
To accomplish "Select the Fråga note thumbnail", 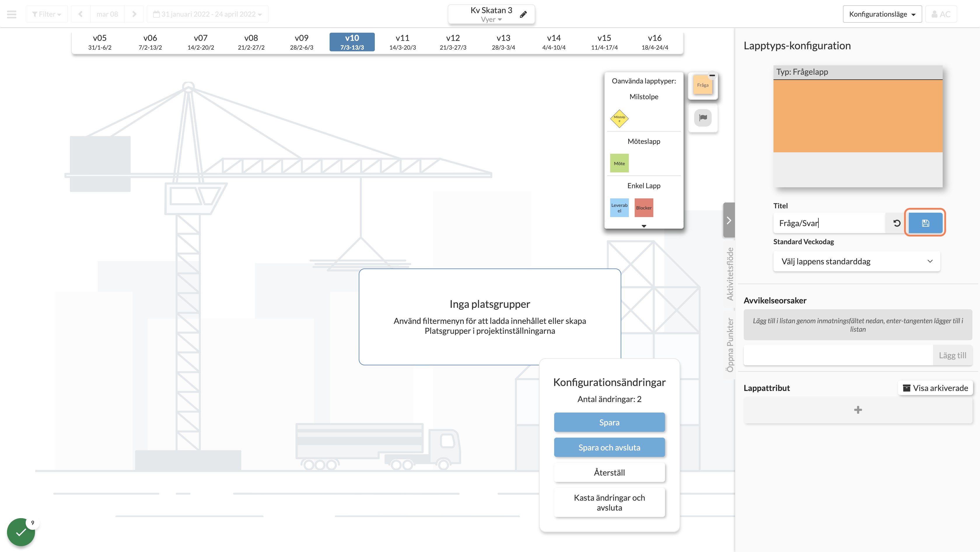I will click(703, 85).
